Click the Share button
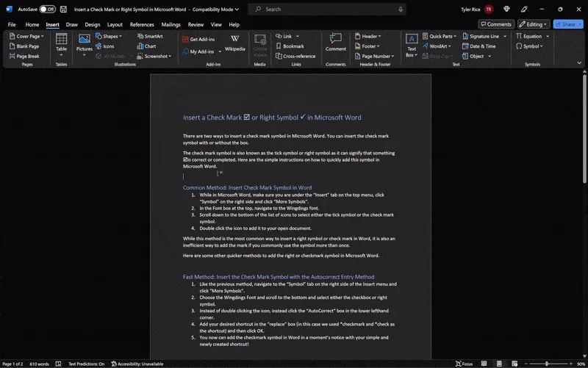This screenshot has height=368, width=588. point(568,24)
